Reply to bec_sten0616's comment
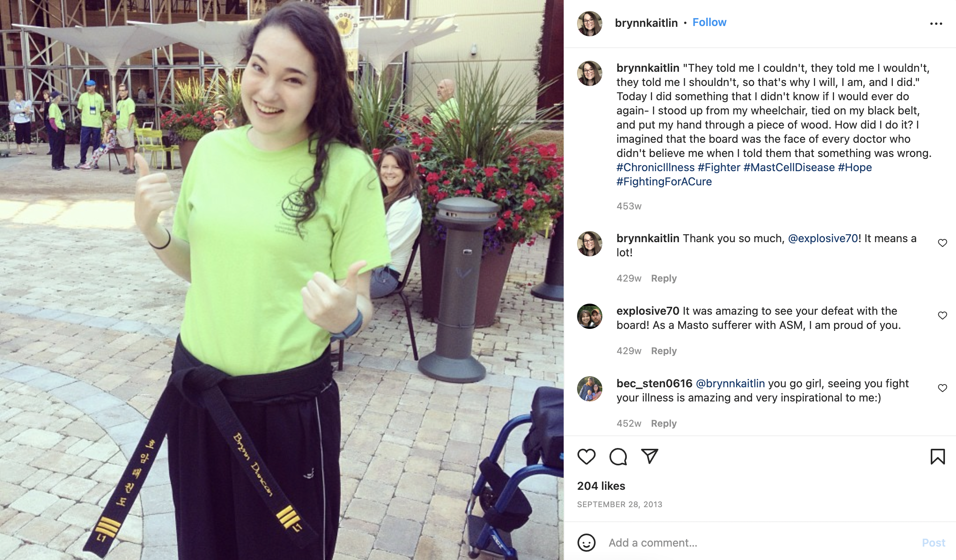Screen dimensions: 956x560 tap(664, 424)
